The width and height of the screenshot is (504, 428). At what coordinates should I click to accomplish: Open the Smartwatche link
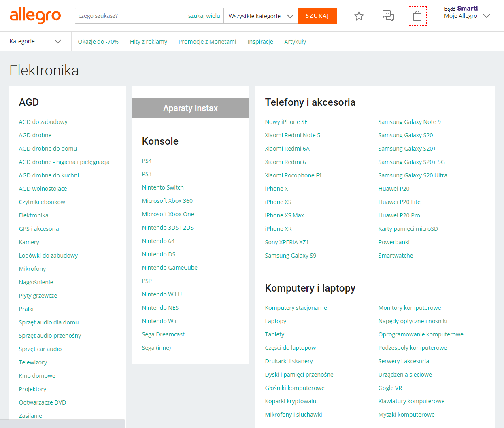(x=396, y=256)
